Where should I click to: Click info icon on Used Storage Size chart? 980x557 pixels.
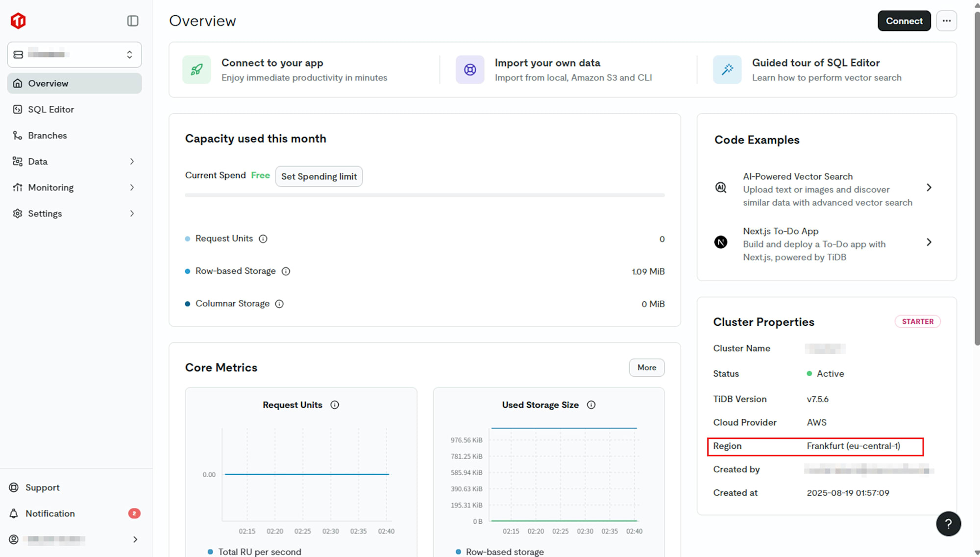pyautogui.click(x=591, y=405)
